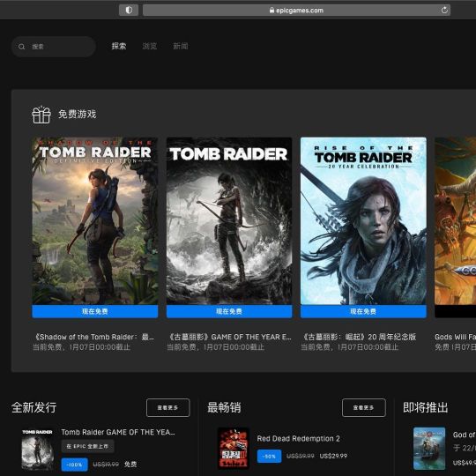
Task: Click the -50% discount badge
Action: (269, 457)
